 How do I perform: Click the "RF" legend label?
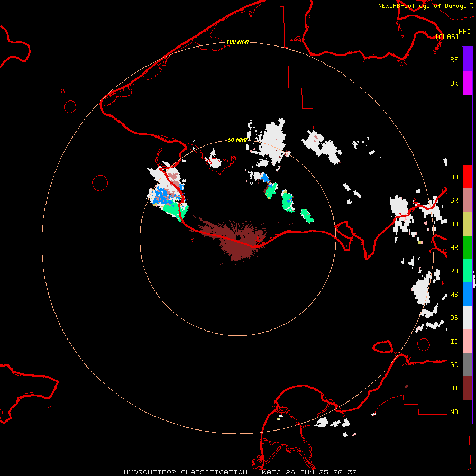pos(454,59)
